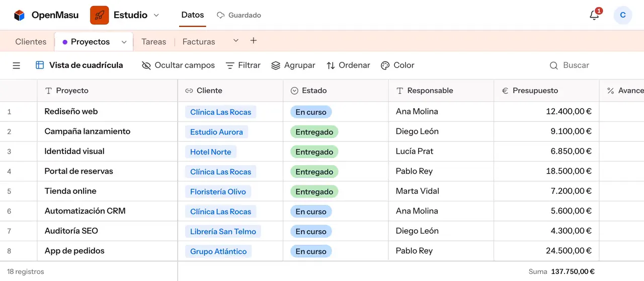Open the Tareas table tab

154,42
